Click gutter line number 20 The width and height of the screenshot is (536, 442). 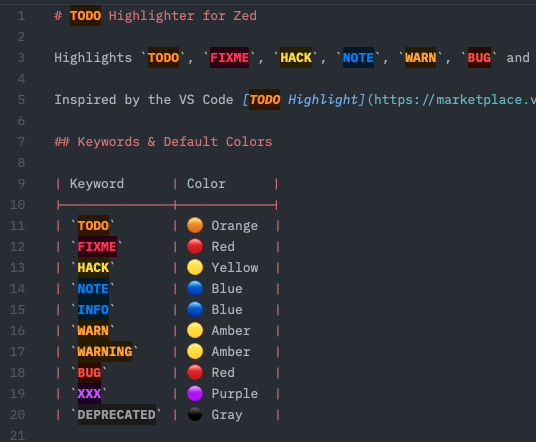click(17, 415)
